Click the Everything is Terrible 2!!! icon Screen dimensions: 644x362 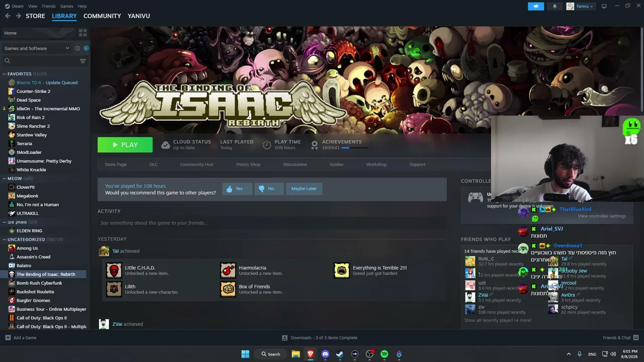point(342,270)
